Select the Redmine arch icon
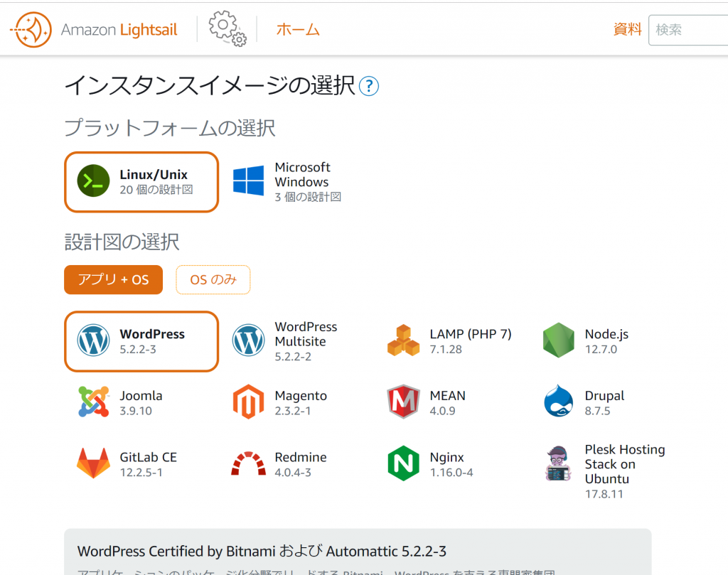The image size is (728, 575). pyautogui.click(x=248, y=463)
